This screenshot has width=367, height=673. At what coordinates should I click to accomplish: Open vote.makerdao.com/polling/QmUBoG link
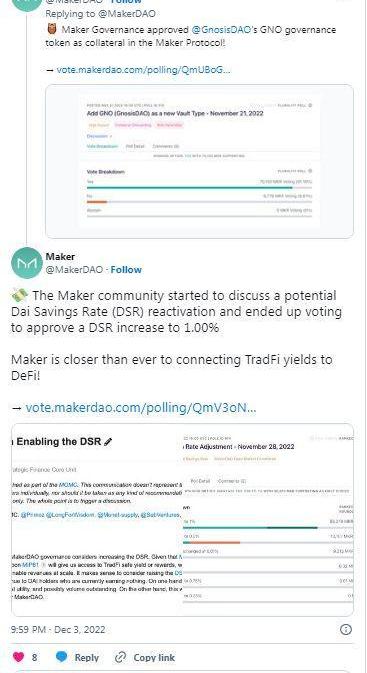coord(143,70)
